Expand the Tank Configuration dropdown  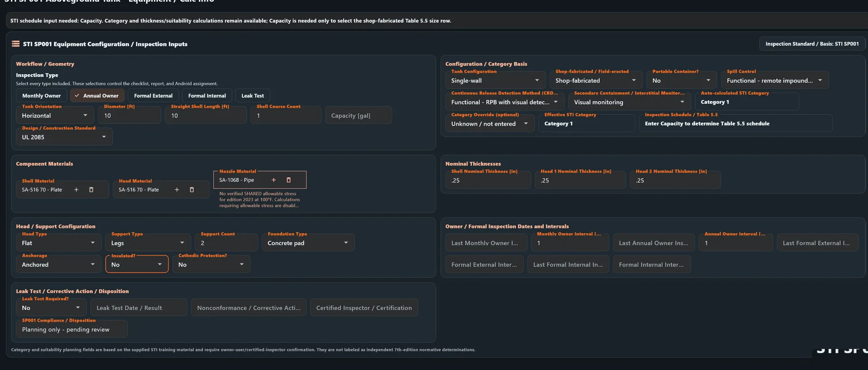[x=495, y=81]
